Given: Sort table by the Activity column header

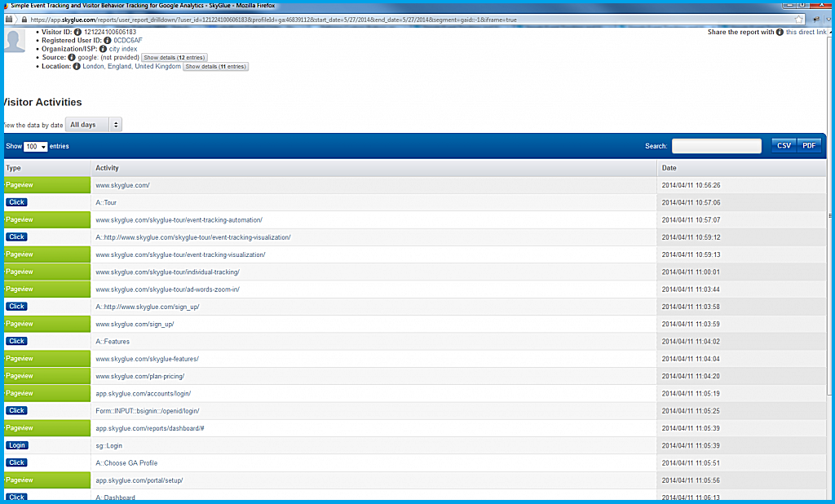Looking at the screenshot, I should (x=107, y=168).
